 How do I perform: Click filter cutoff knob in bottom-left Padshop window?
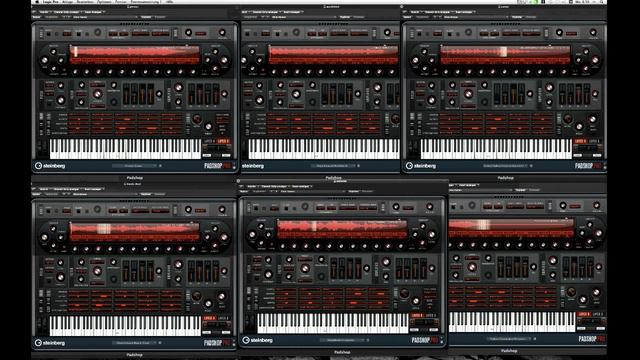coord(97,271)
